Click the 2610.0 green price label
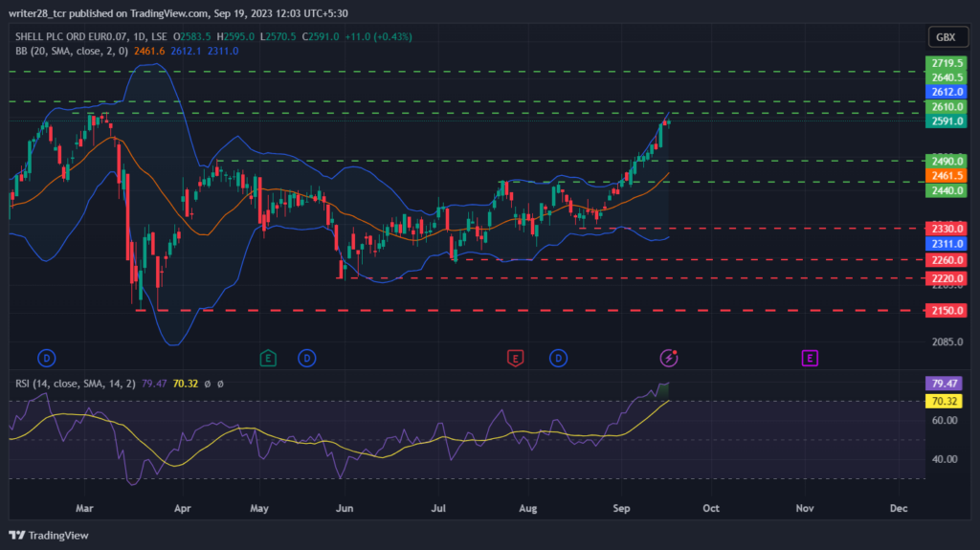Viewport: 980px width, 550px height. 947,107
